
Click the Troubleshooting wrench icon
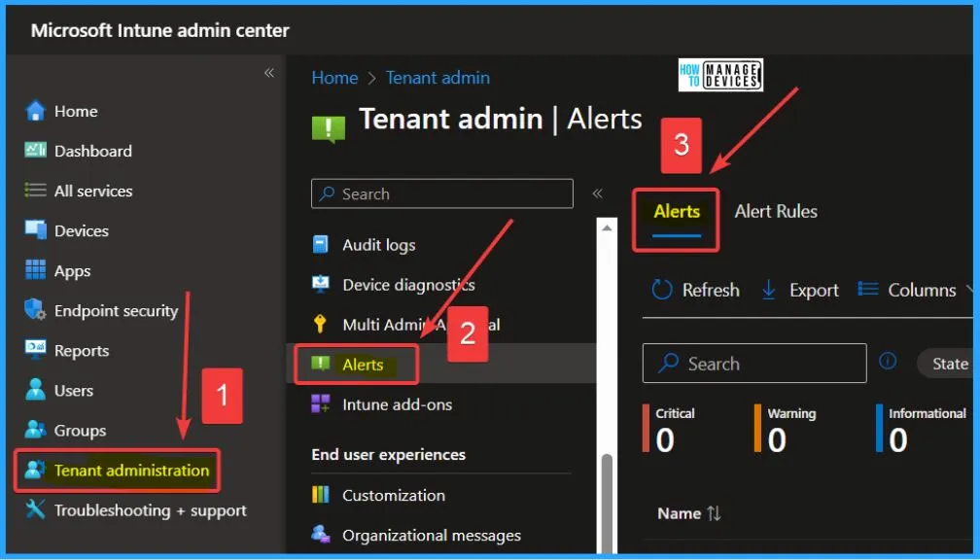click(36, 510)
